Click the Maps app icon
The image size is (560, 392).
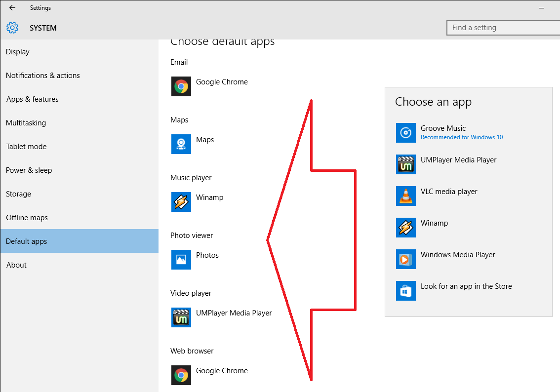point(181,144)
